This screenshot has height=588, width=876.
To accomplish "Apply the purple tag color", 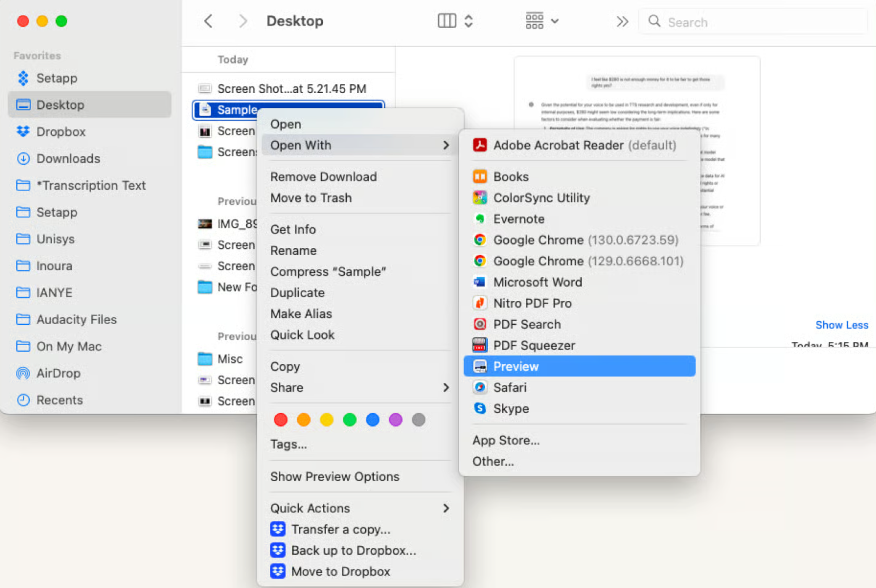I will tap(396, 419).
